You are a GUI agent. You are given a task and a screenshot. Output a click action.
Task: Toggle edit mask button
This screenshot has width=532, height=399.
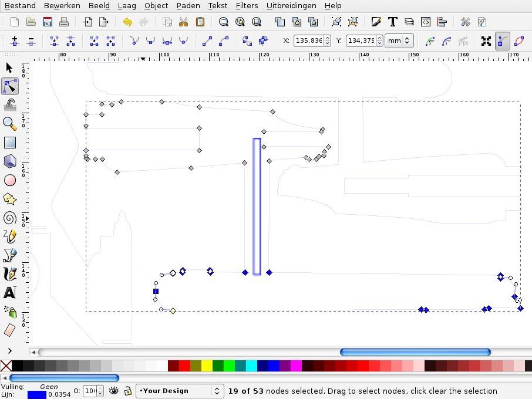click(x=446, y=41)
